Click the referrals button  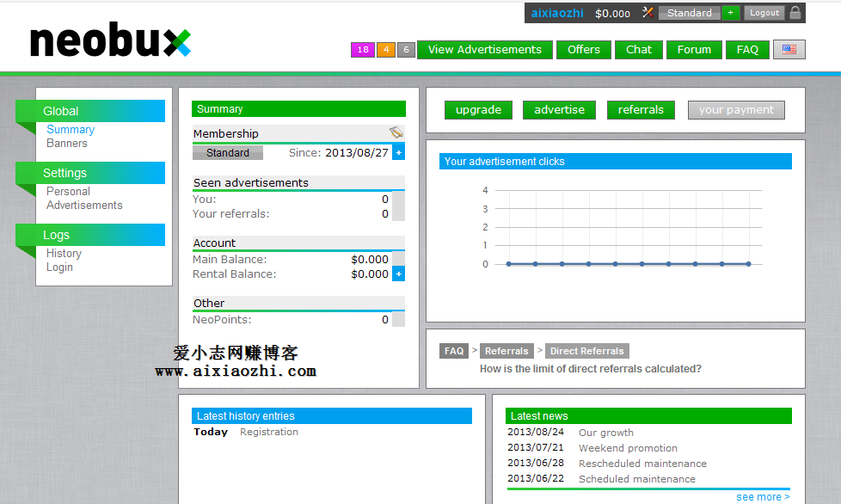click(x=641, y=110)
